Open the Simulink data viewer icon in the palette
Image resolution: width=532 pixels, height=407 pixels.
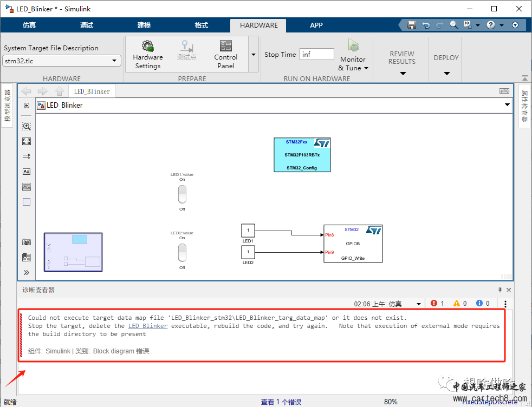27,257
